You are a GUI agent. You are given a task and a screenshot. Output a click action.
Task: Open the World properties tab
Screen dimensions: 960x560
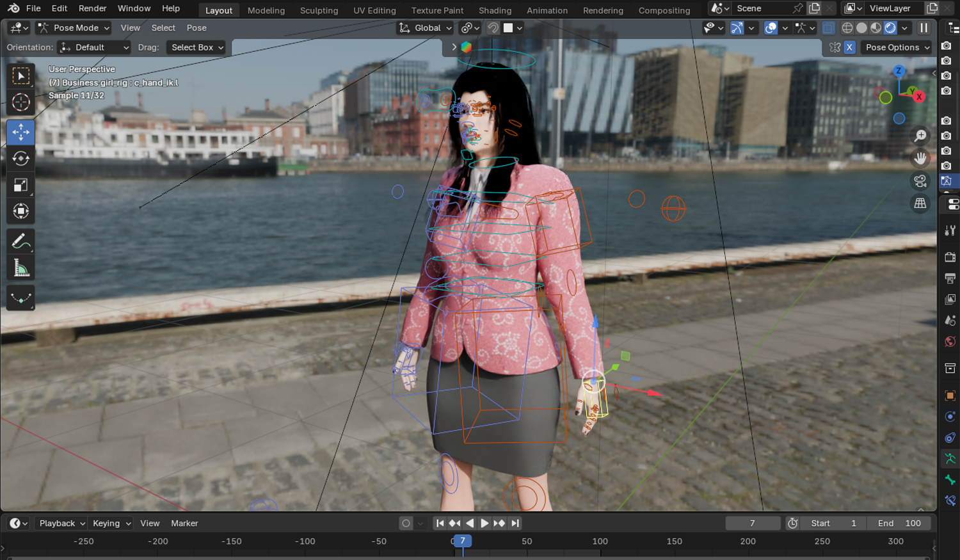point(950,342)
